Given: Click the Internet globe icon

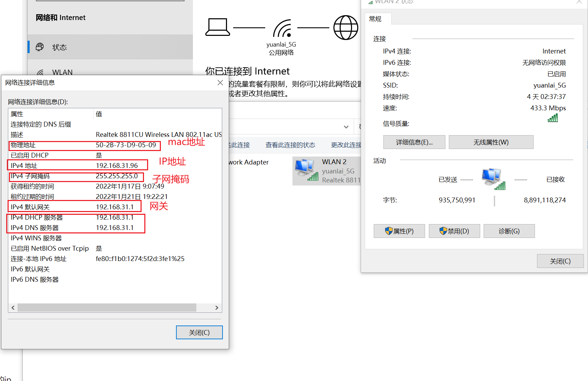Looking at the screenshot, I should 346,28.
